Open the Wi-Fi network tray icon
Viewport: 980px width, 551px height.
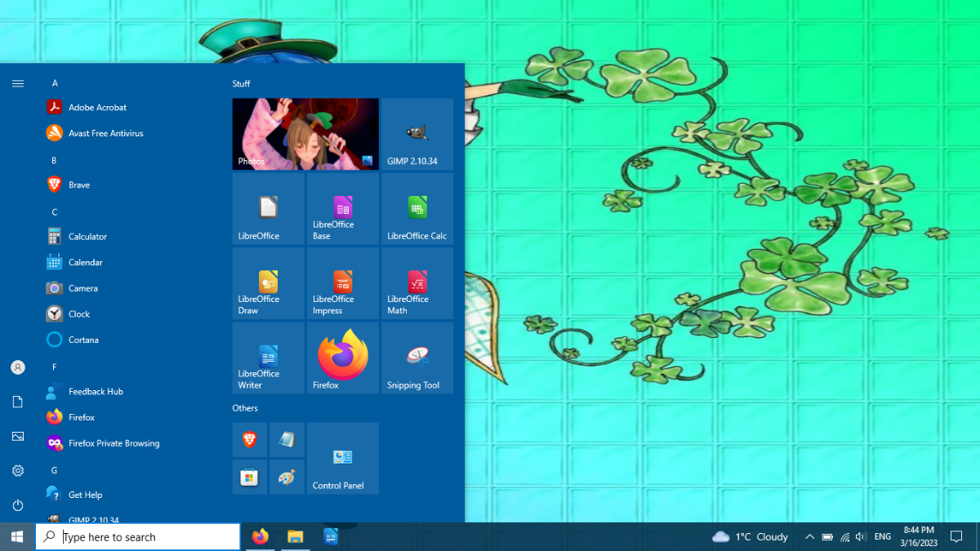[844, 536]
